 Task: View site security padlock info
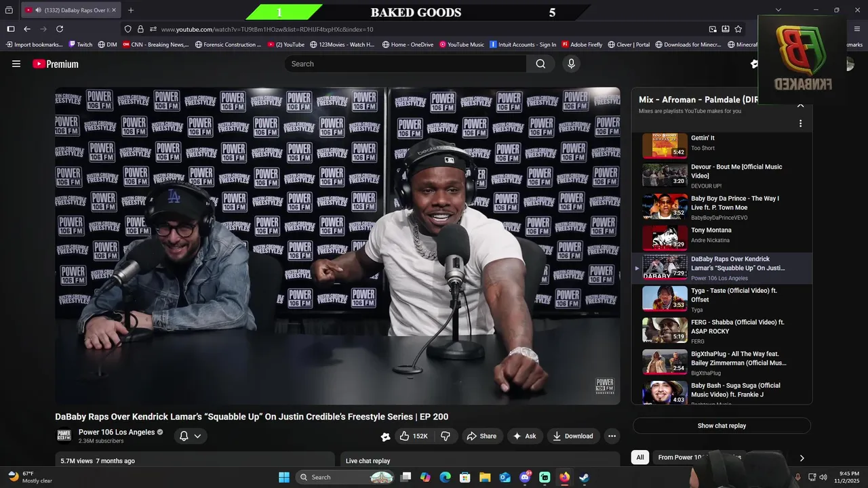pyautogui.click(x=140, y=29)
